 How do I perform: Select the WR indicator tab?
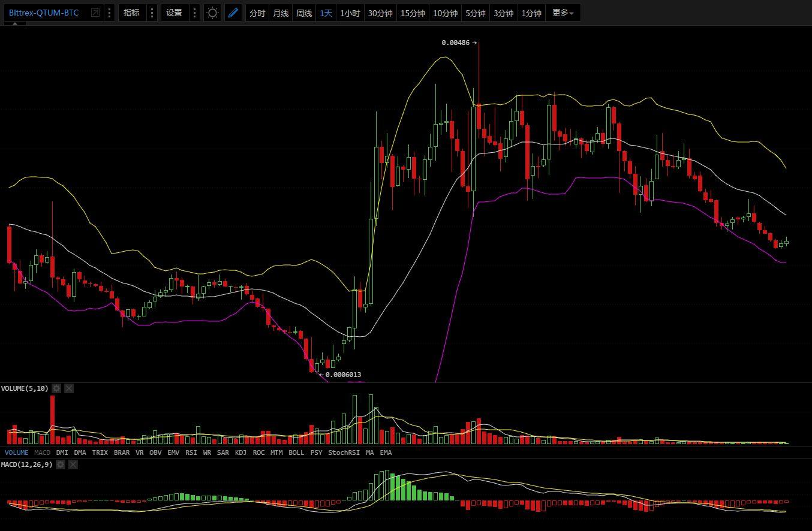[207, 452]
